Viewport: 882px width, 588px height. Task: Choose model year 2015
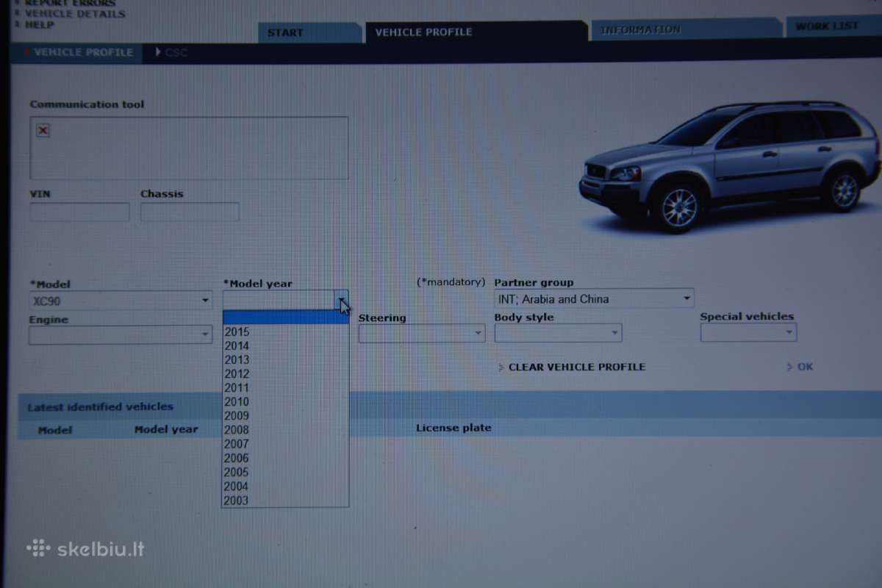click(285, 332)
